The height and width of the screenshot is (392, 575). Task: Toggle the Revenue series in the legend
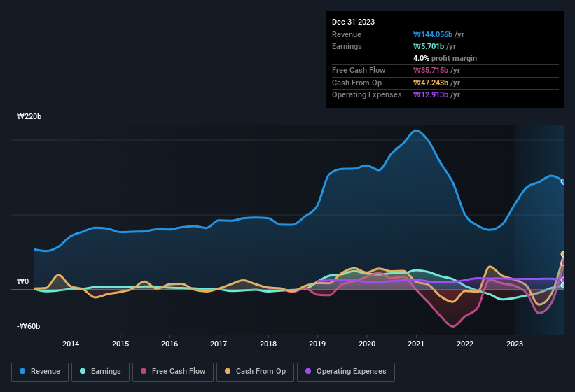40,371
